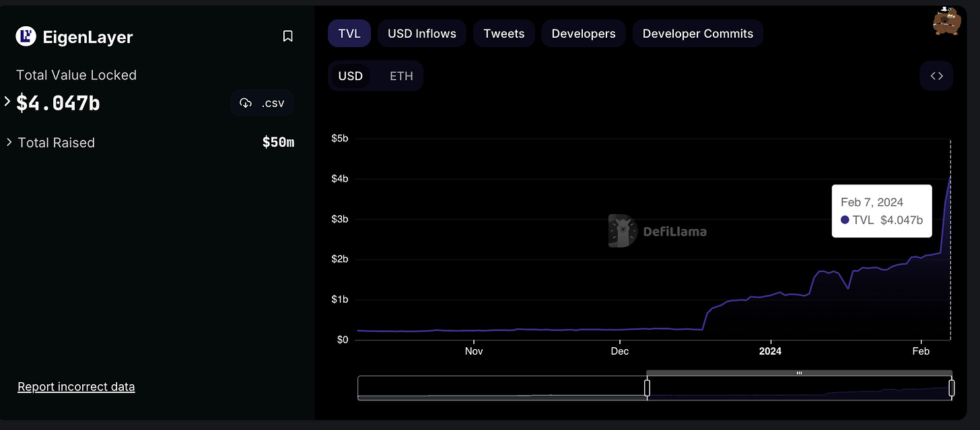Click the range slider's top drag bar
This screenshot has width=980, height=430.
click(x=799, y=373)
